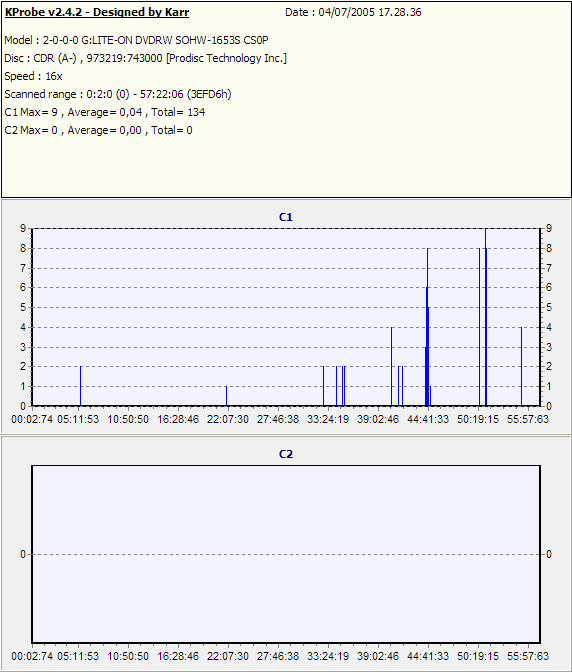This screenshot has height=672, width=572.
Task: Select the Date 04/07/2005 text
Action: coord(353,12)
